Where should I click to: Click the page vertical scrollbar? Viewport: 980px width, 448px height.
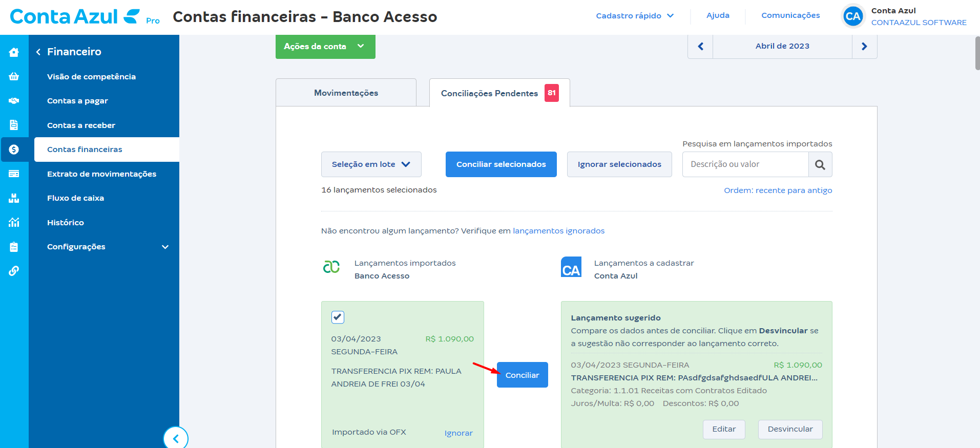tap(977, 53)
